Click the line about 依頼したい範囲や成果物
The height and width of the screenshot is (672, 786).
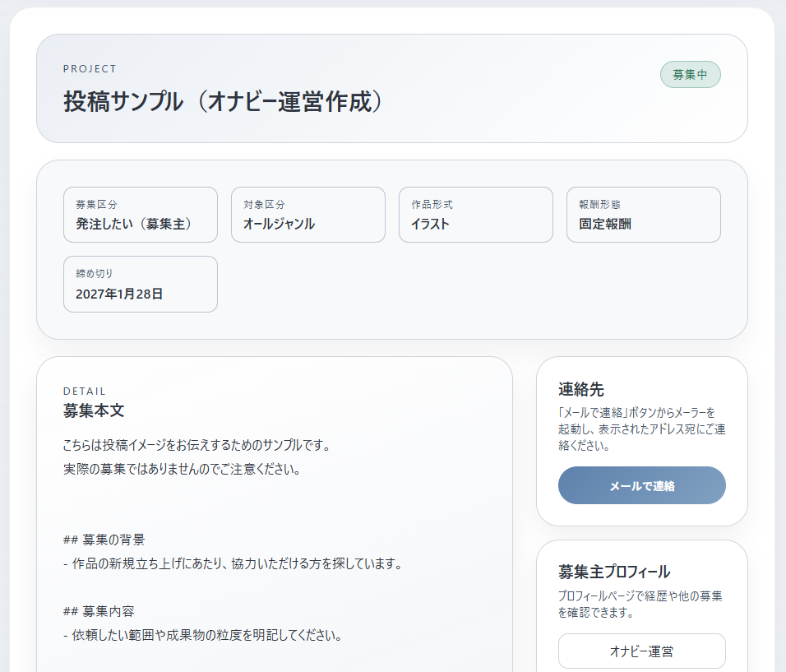(202, 635)
